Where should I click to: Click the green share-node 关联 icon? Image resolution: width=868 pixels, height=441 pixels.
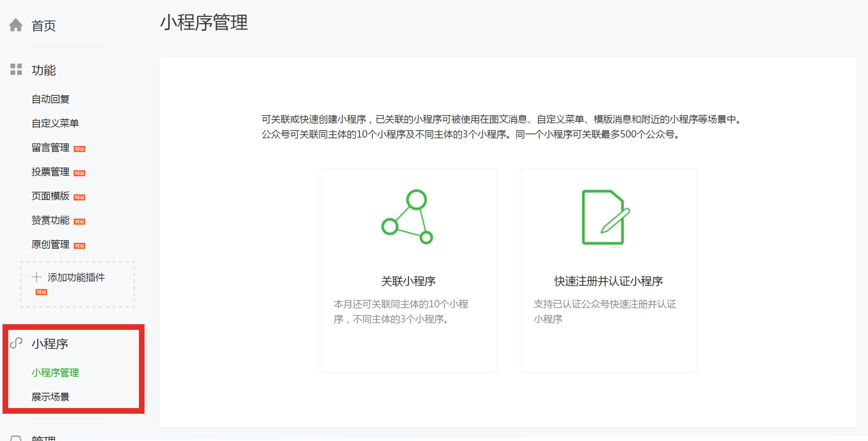point(407,217)
